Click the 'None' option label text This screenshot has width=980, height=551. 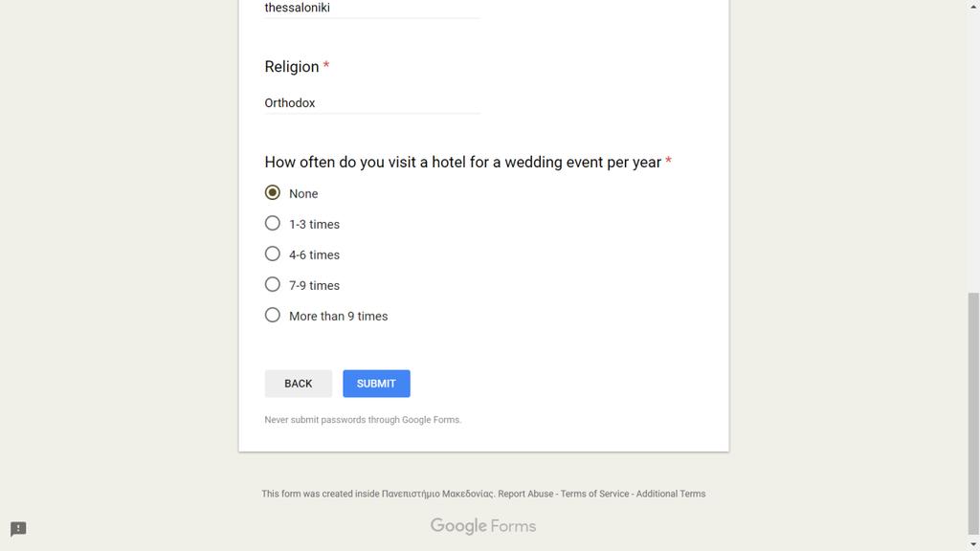[303, 193]
